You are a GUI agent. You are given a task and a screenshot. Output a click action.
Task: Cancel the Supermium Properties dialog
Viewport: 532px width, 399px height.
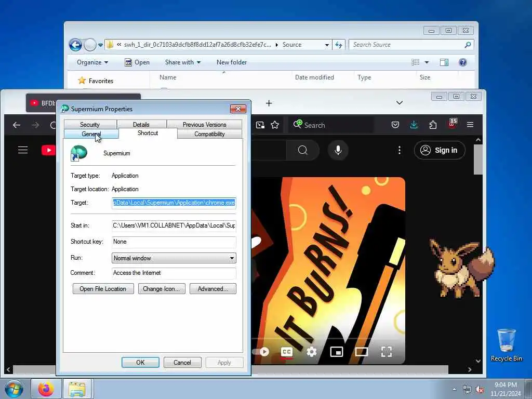click(x=182, y=362)
